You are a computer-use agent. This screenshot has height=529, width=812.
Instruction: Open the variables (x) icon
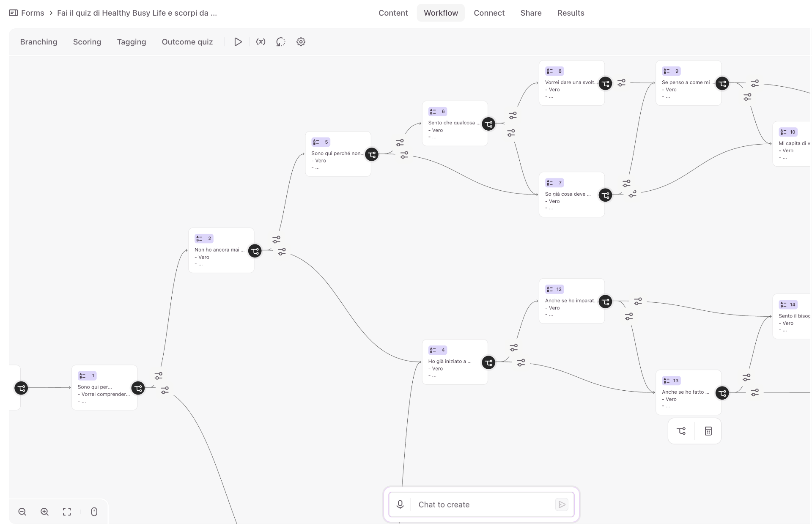tap(261, 42)
